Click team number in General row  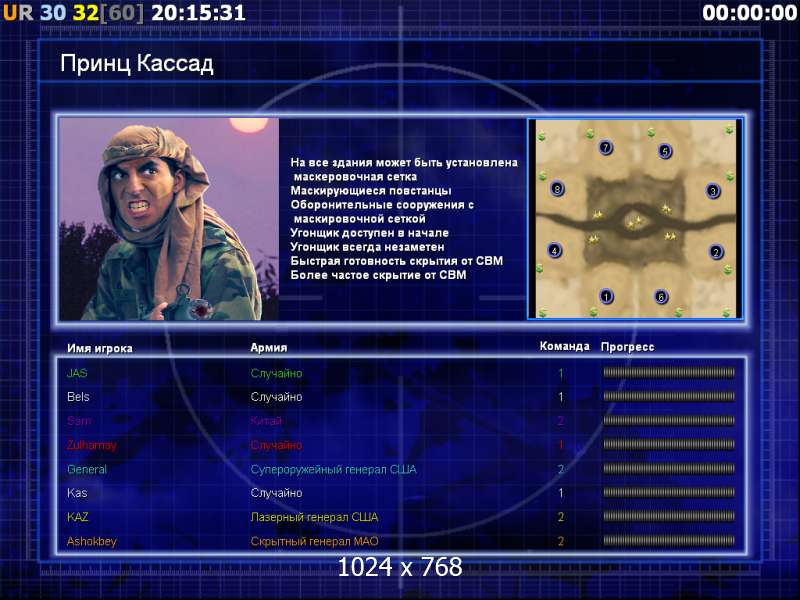point(561,469)
